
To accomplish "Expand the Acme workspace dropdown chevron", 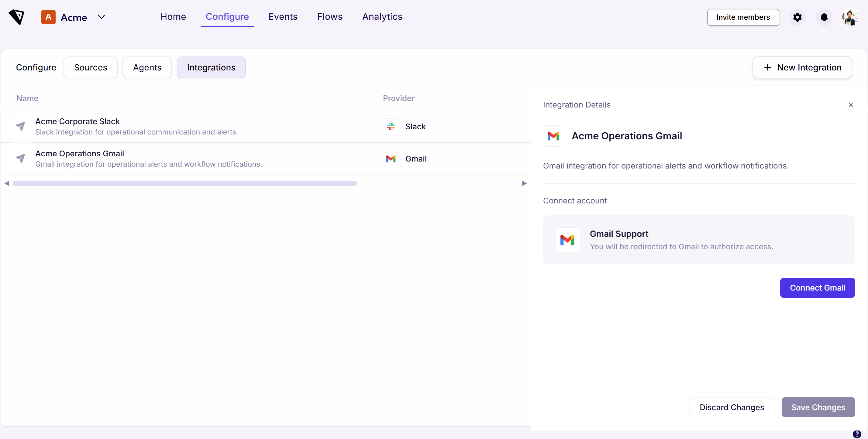I will (102, 17).
